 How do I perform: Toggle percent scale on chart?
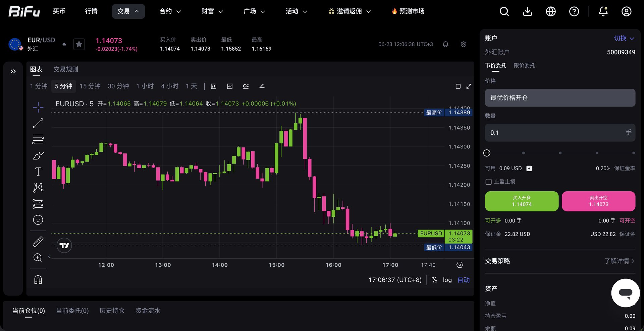pos(434,280)
